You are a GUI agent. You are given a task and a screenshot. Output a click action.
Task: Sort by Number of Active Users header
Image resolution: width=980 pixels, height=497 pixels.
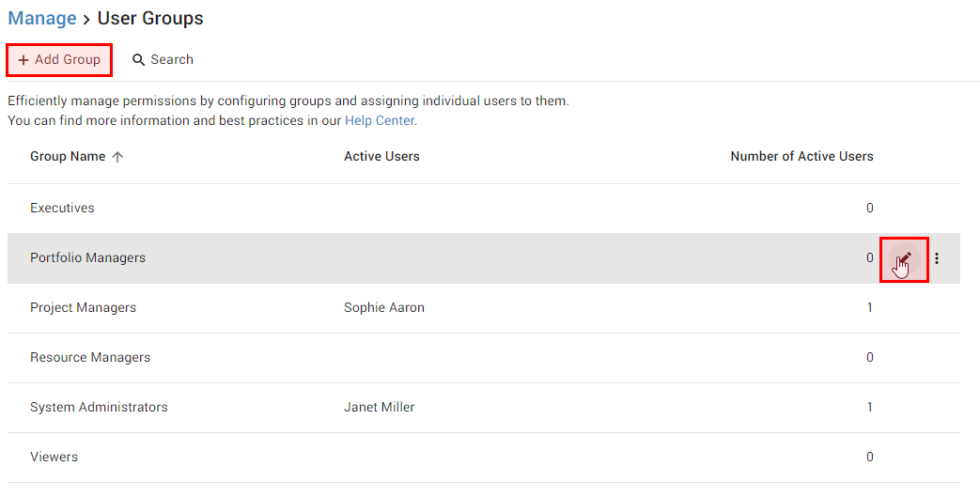(x=801, y=156)
